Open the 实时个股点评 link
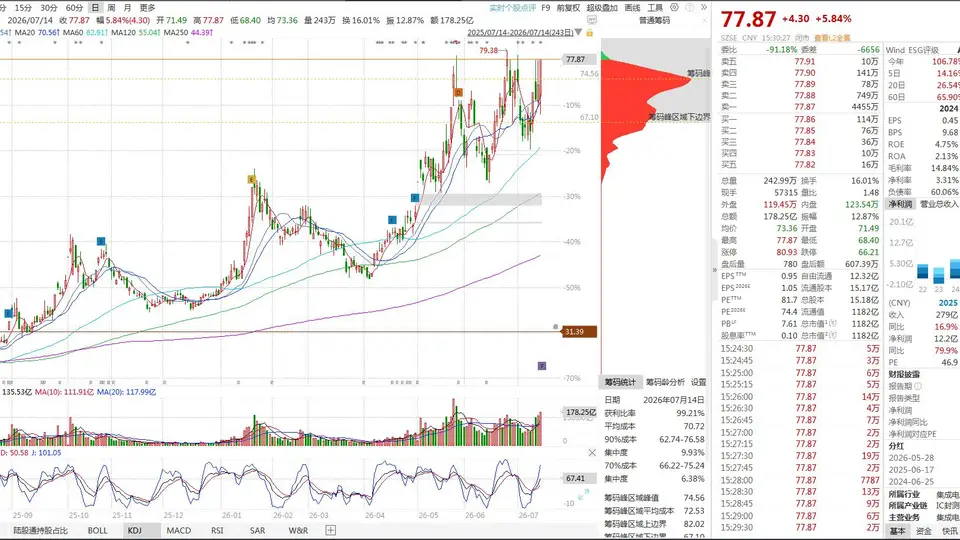Image resolution: width=960 pixels, height=540 pixels. click(x=512, y=8)
